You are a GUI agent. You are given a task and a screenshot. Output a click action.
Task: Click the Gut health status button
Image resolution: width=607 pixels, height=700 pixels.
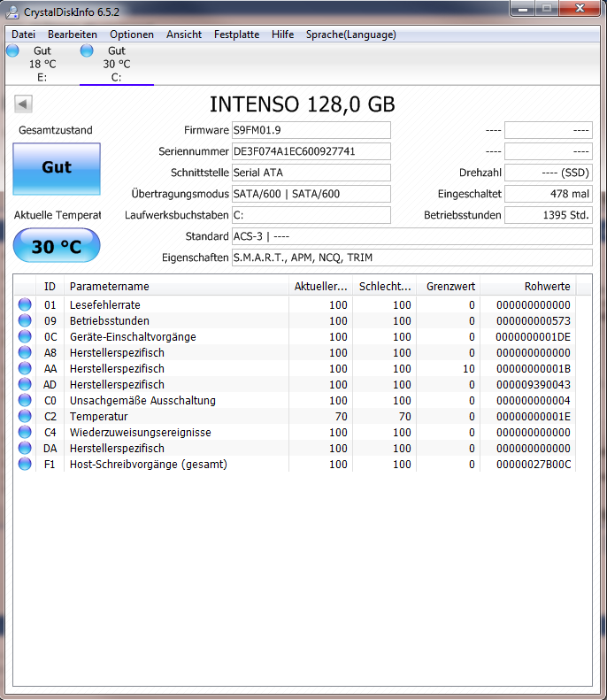pyautogui.click(x=57, y=169)
